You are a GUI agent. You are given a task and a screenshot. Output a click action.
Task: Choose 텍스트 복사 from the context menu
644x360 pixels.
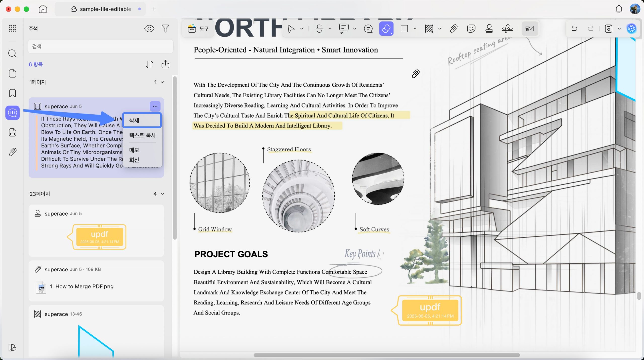[142, 135]
